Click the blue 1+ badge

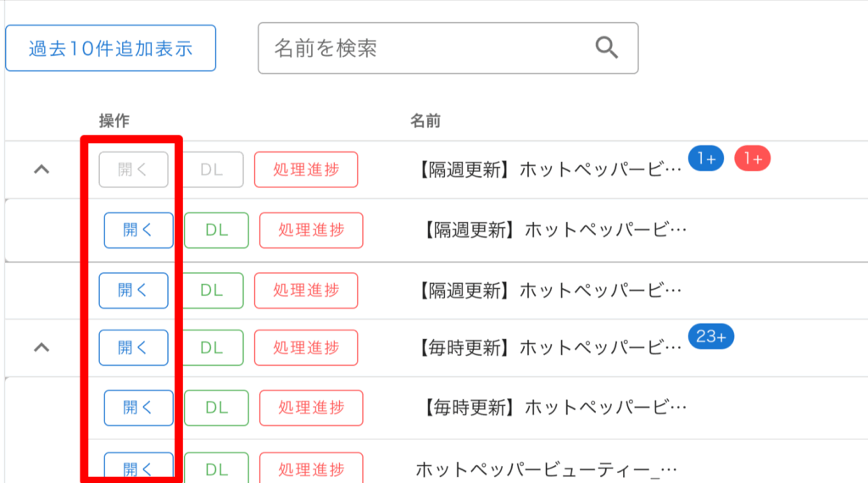click(x=705, y=158)
